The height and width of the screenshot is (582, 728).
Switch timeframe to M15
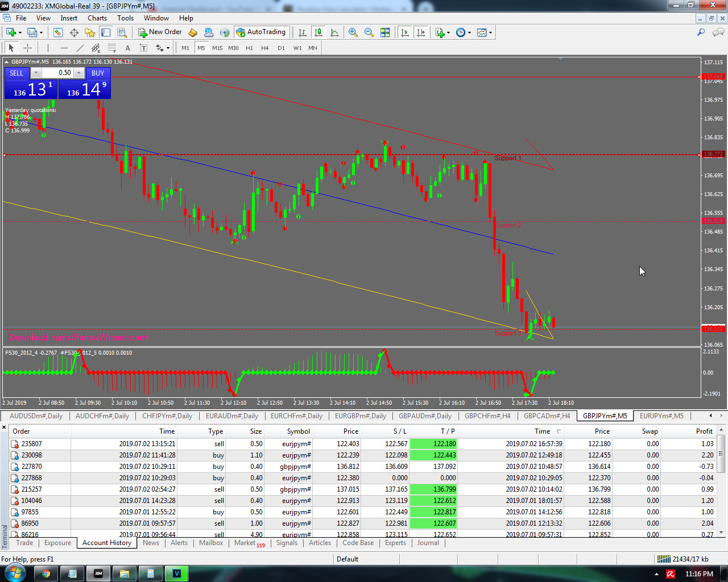coord(217,48)
